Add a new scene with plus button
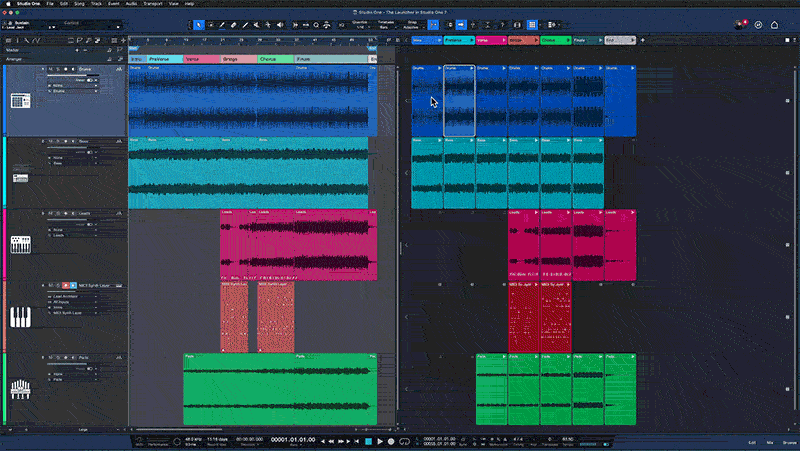 643,40
